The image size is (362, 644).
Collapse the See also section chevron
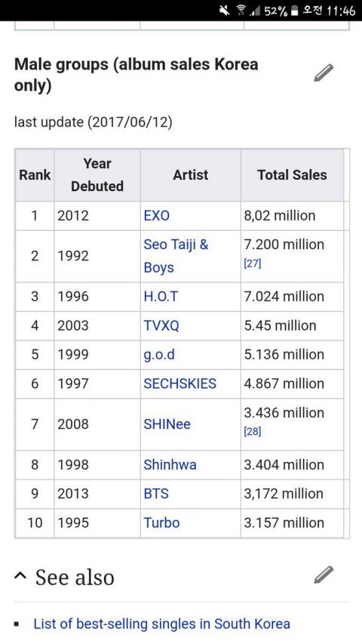tap(20, 576)
